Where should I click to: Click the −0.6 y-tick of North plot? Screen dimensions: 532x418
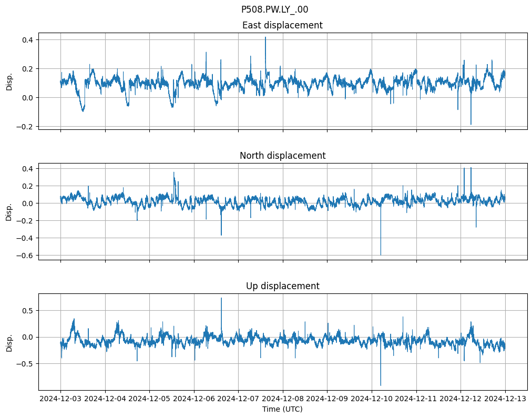25,256
